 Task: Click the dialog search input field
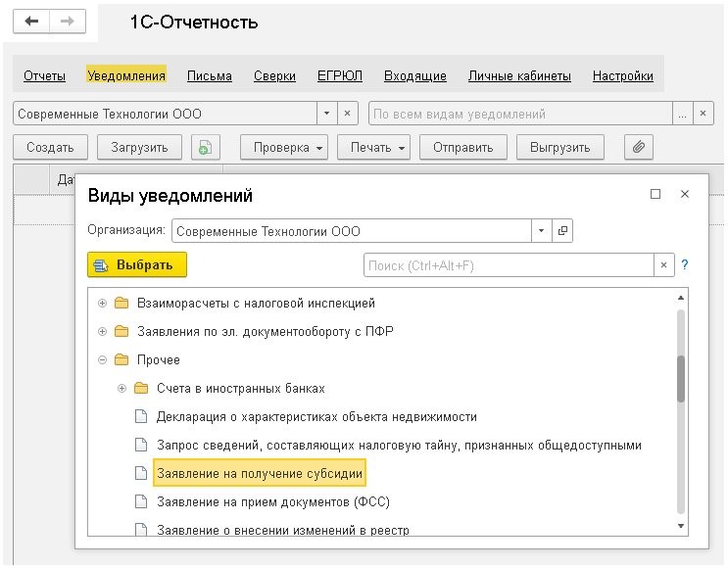click(x=509, y=265)
